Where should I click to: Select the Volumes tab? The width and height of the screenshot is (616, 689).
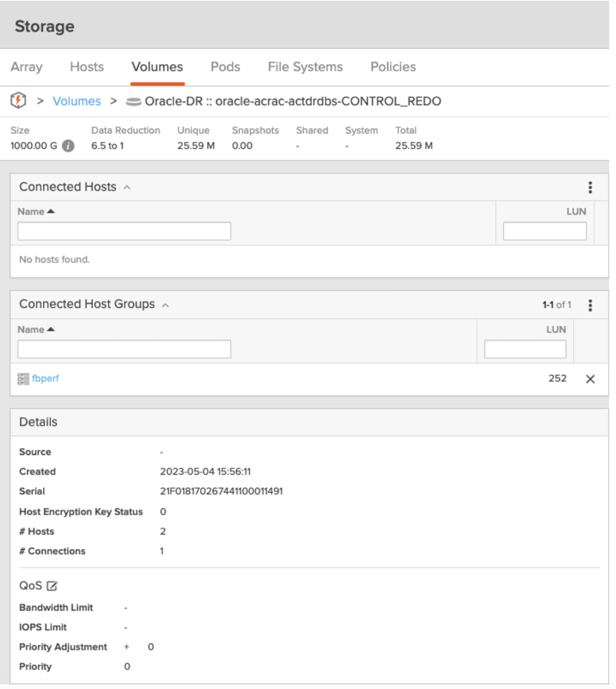click(x=158, y=67)
